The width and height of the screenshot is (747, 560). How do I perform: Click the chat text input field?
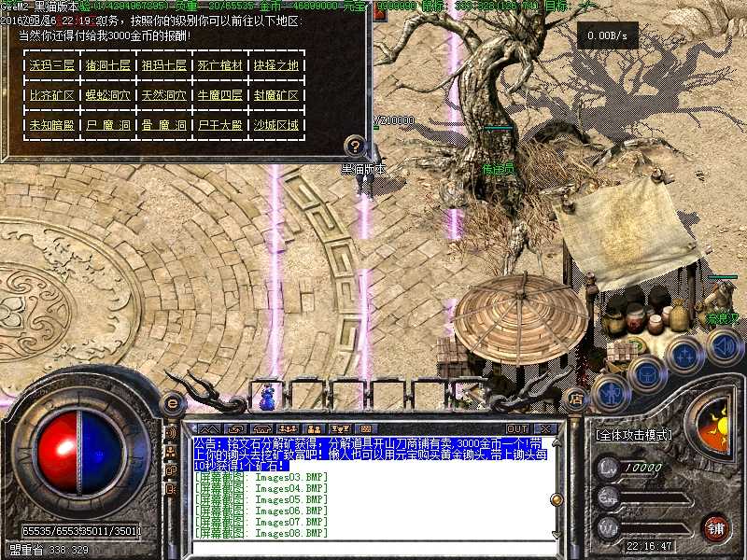coord(373,547)
